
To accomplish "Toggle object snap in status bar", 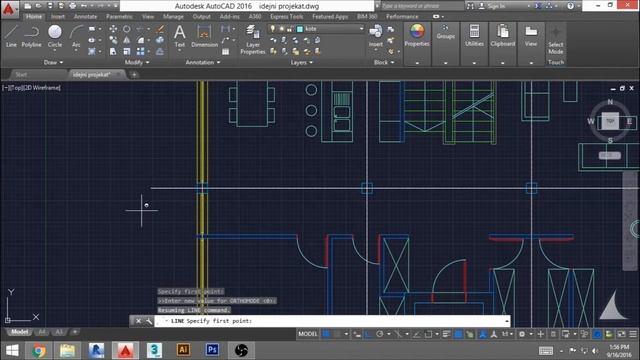I will click(428, 334).
